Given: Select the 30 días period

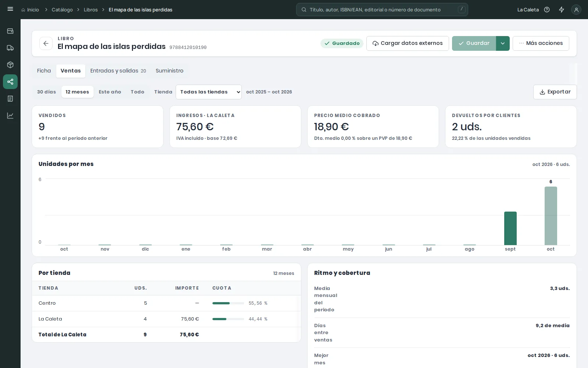Looking at the screenshot, I should pos(47,92).
